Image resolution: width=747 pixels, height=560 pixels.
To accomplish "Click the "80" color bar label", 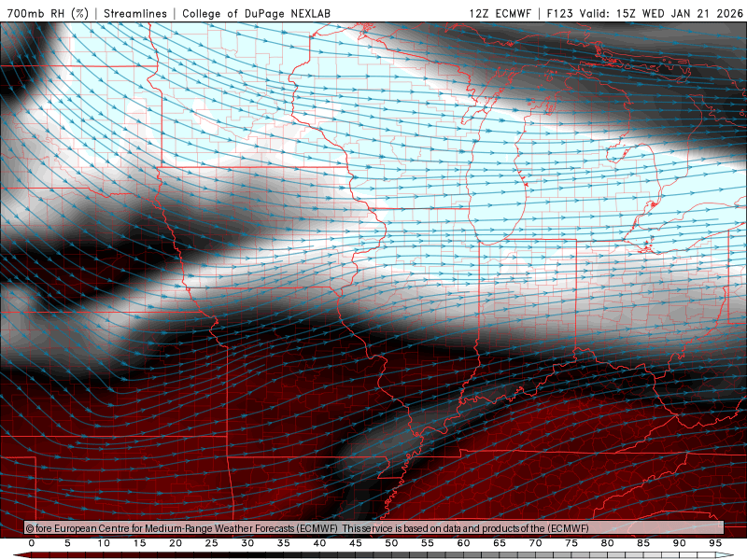I will (x=608, y=543).
